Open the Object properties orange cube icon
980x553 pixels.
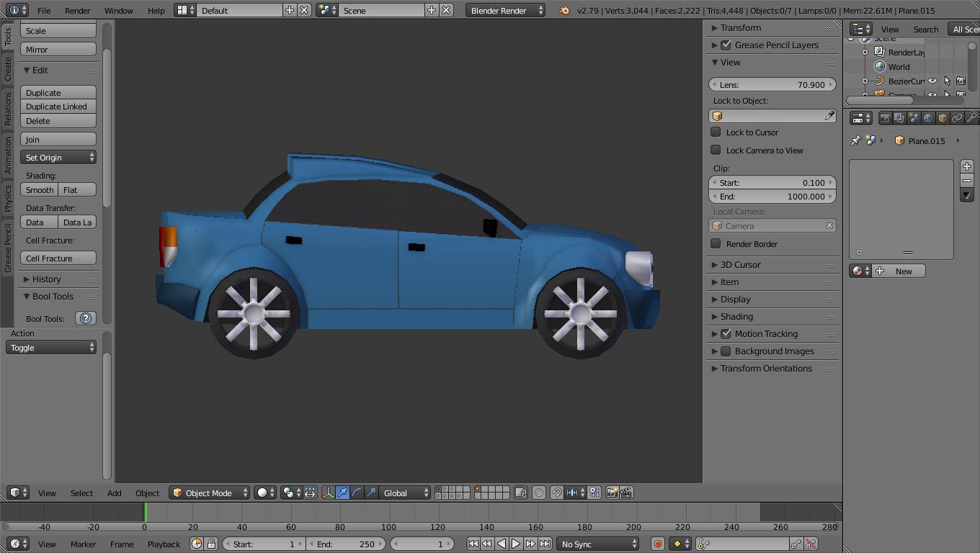tap(943, 118)
